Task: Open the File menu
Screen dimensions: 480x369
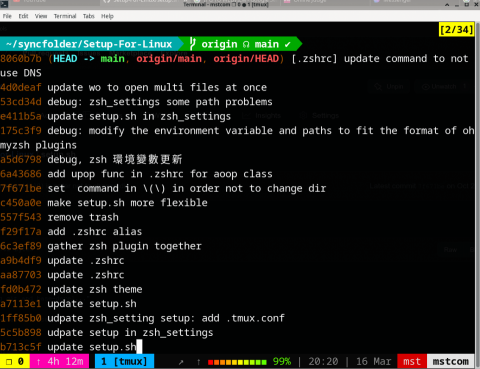Action: 7,16
